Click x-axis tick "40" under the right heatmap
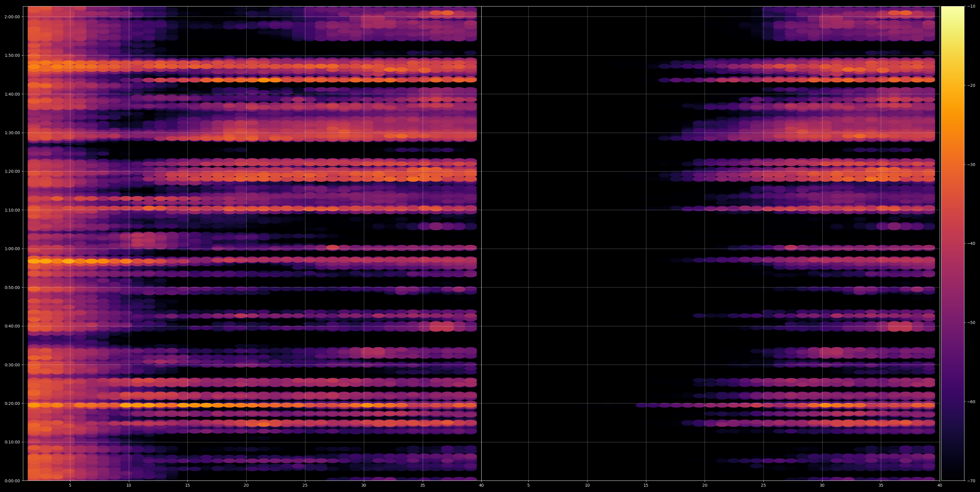 point(940,486)
